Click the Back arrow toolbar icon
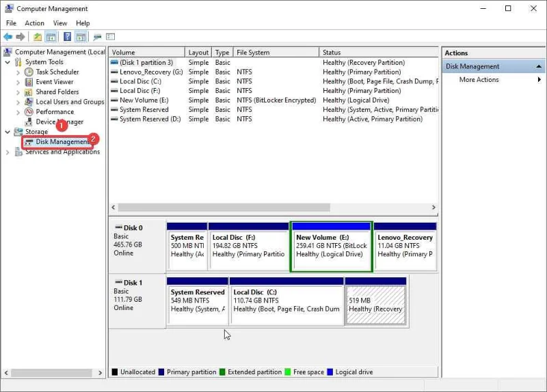 point(8,37)
